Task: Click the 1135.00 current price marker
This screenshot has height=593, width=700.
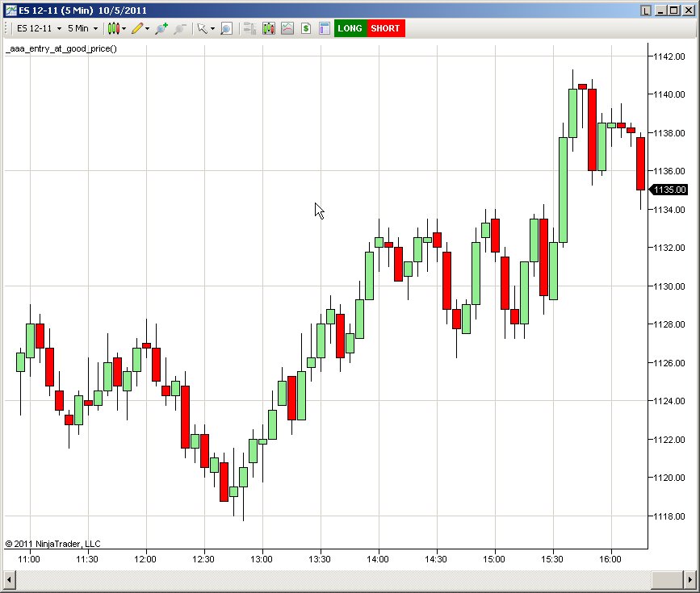Action: coord(669,190)
